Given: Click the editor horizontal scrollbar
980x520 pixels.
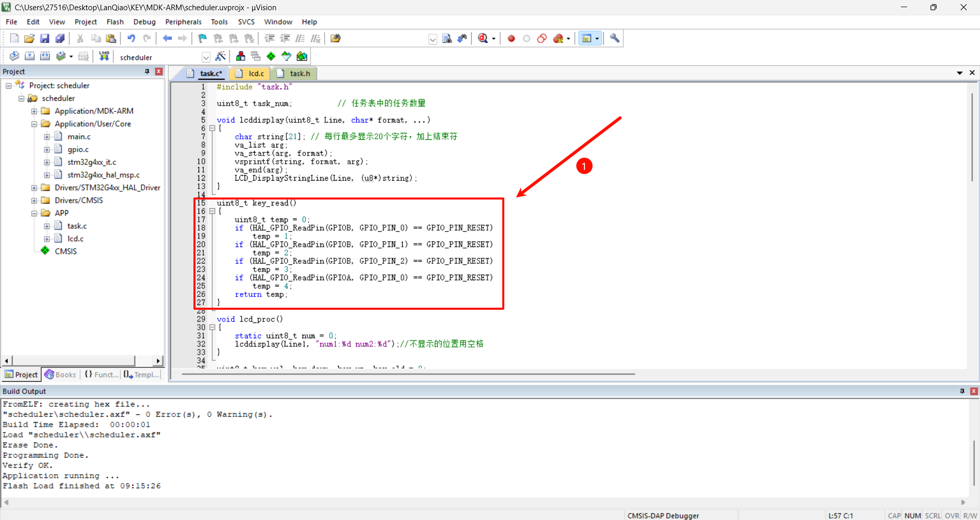Looking at the screenshot, I should (x=408, y=374).
